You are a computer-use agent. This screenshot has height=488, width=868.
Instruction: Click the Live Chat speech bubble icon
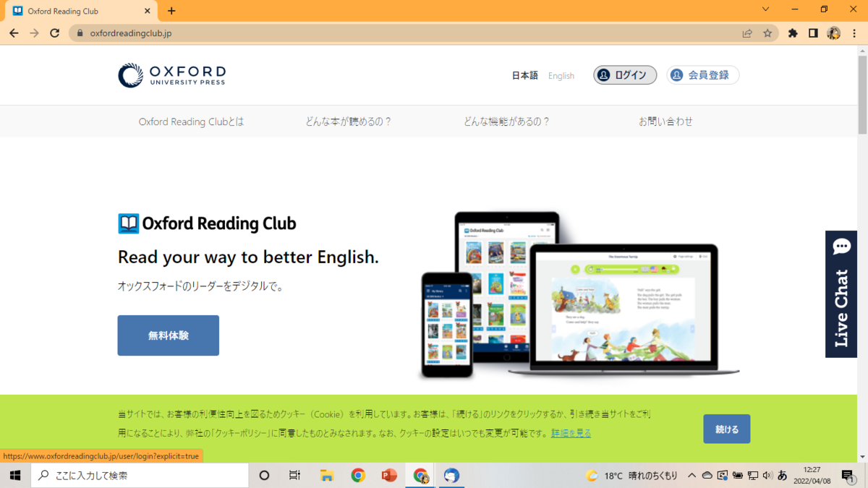click(842, 247)
